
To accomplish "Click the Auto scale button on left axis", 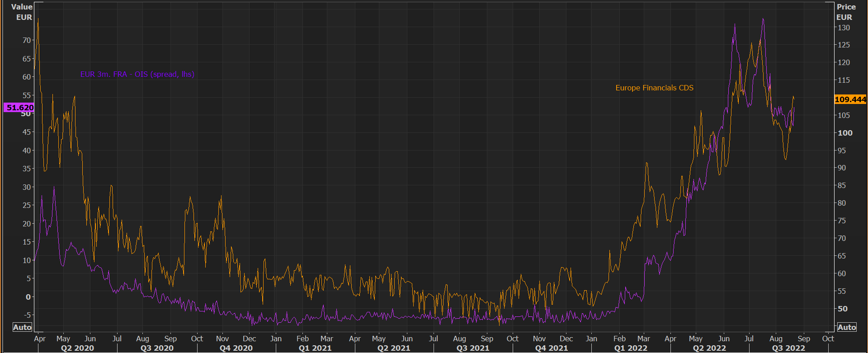I will coord(23,327).
